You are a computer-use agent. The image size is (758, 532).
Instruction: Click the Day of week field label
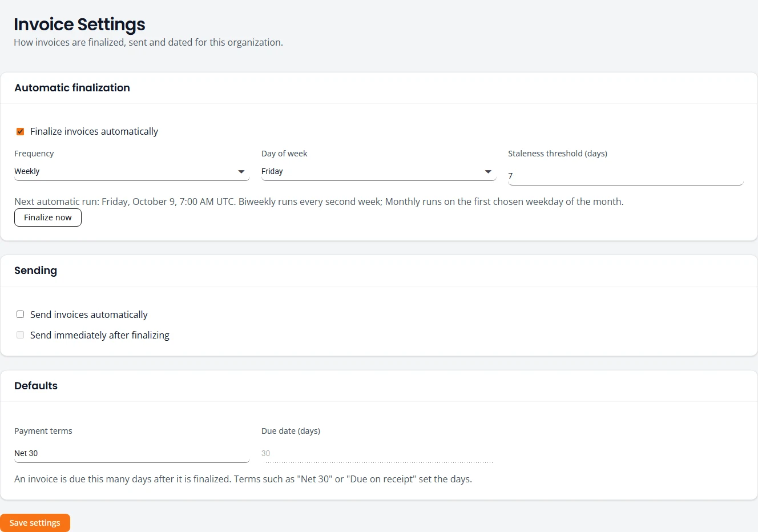[284, 154]
